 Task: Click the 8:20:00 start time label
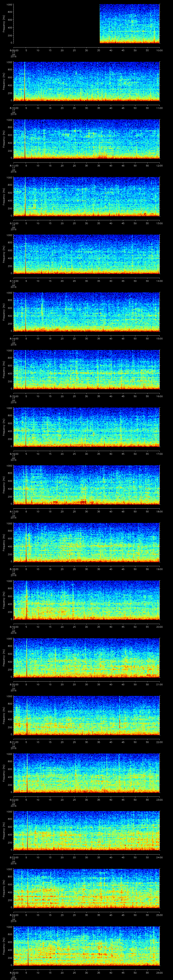pyautogui.click(x=14, y=684)
